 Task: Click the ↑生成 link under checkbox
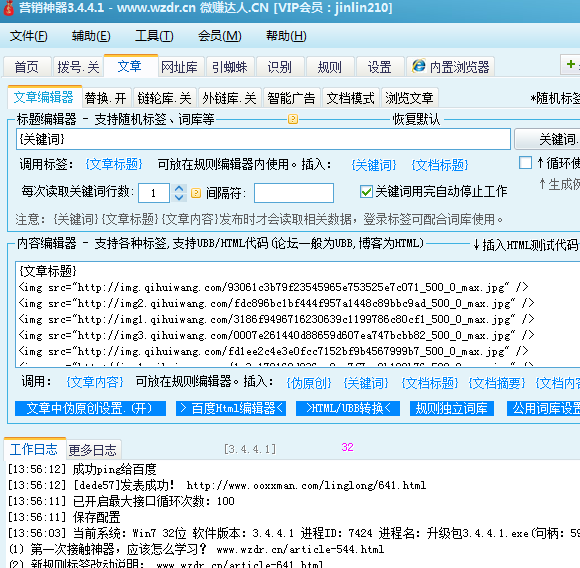point(559,184)
